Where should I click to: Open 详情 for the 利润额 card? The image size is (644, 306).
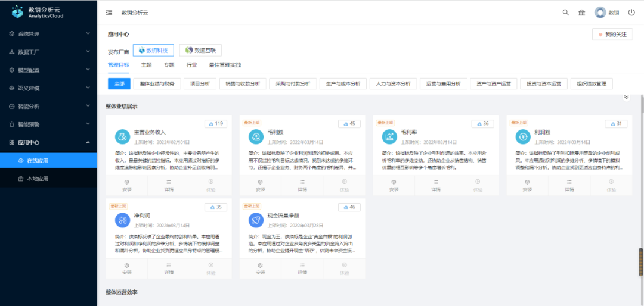coord(569,185)
